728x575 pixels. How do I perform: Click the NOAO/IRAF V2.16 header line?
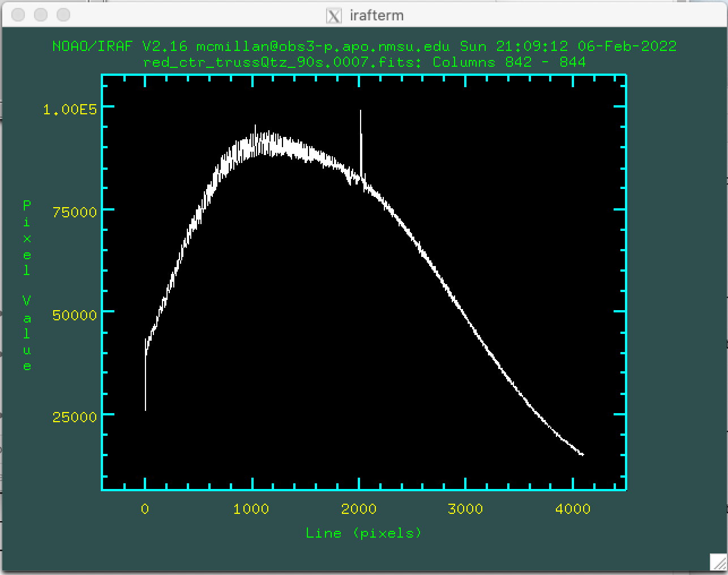click(364, 46)
